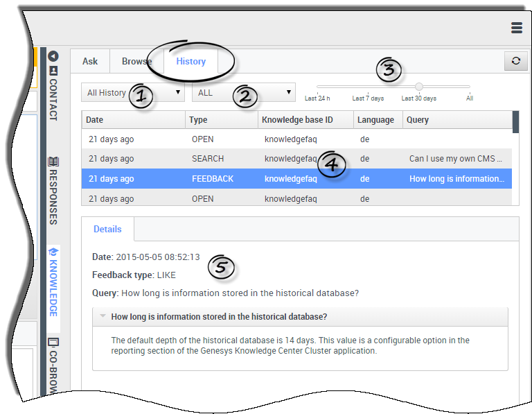Expand the ALL type filter dropdown
532x414 pixels.
click(x=243, y=92)
